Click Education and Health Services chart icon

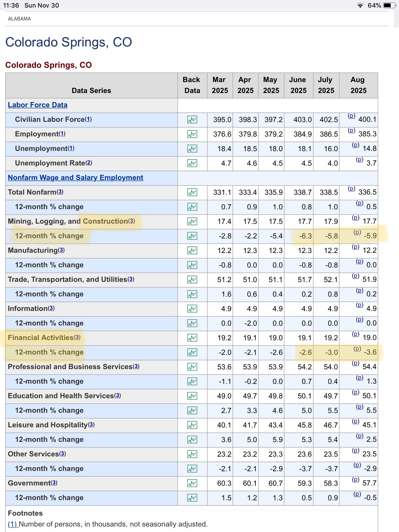192,396
